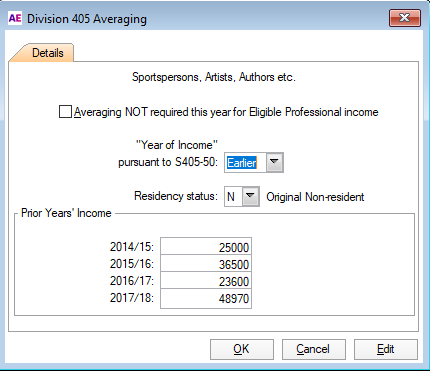Close the Division 405 Averaging dialog
Image resolution: width=430 pixels, height=374 pixels.
pyautogui.click(x=405, y=18)
